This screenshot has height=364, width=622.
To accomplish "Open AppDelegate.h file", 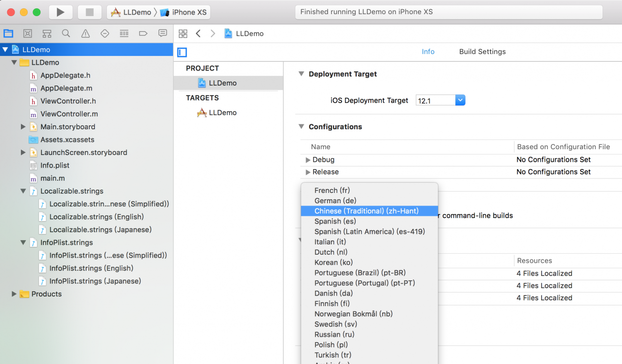I will [x=65, y=75].
